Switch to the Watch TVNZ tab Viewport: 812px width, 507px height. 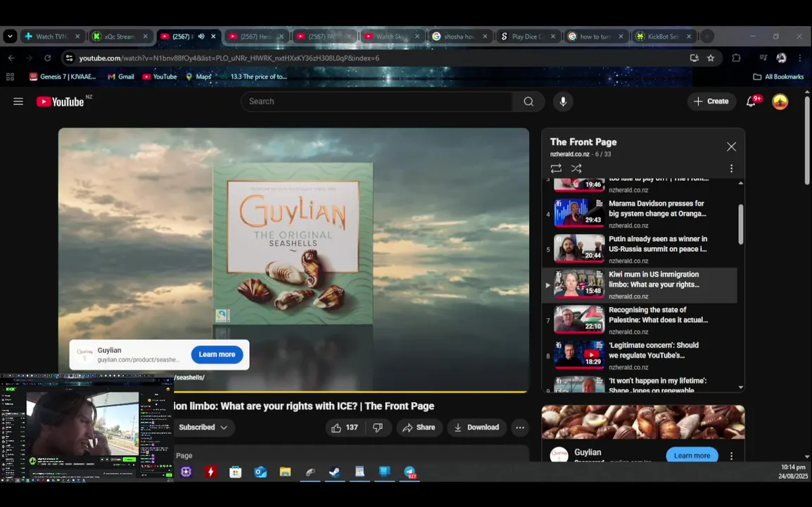(52, 37)
